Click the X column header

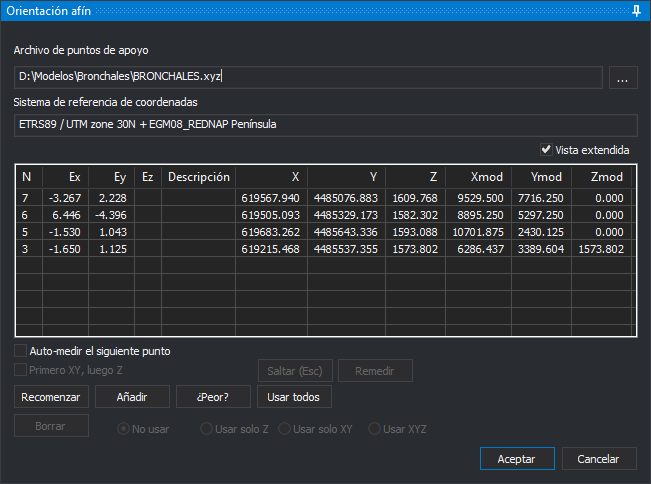(x=271, y=177)
